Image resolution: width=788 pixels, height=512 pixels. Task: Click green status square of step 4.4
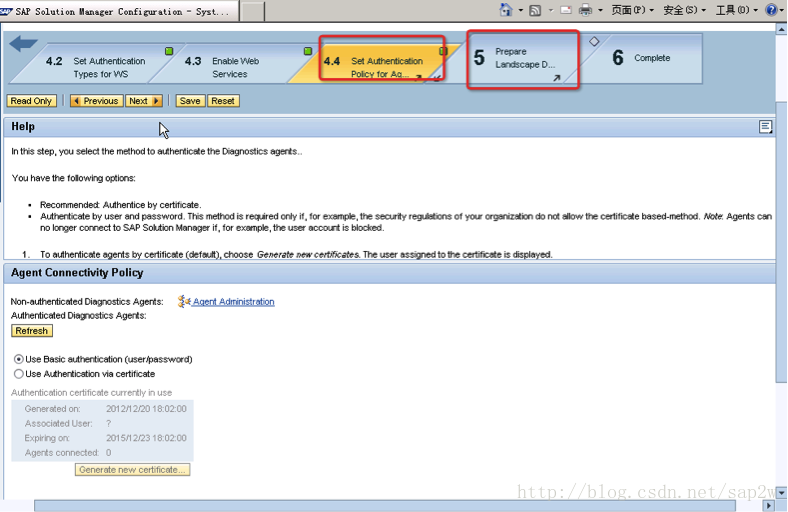443,51
